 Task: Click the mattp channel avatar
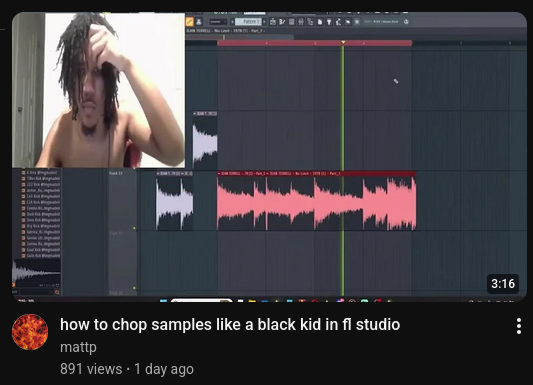tap(30, 332)
